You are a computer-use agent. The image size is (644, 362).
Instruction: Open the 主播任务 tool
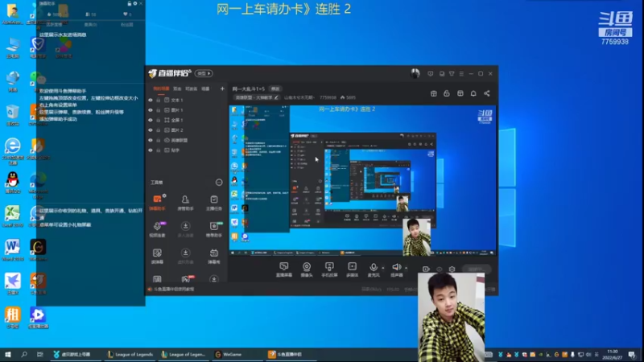[x=213, y=203]
